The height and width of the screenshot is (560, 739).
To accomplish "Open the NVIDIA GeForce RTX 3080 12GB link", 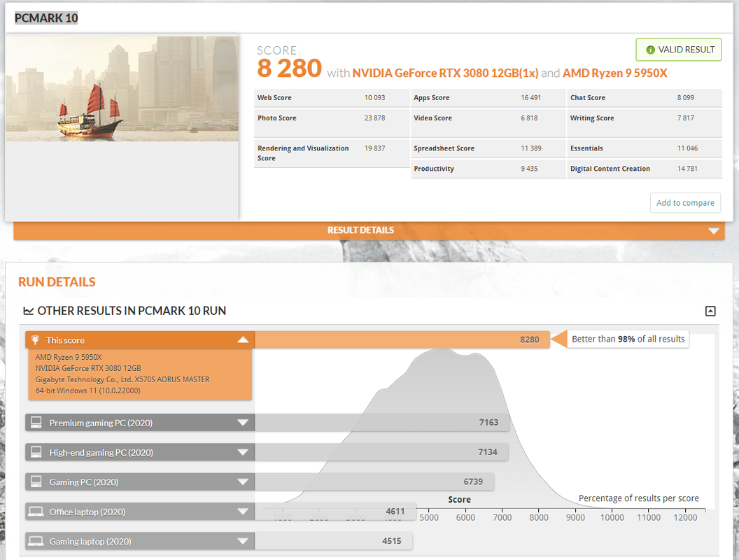I will [x=445, y=73].
